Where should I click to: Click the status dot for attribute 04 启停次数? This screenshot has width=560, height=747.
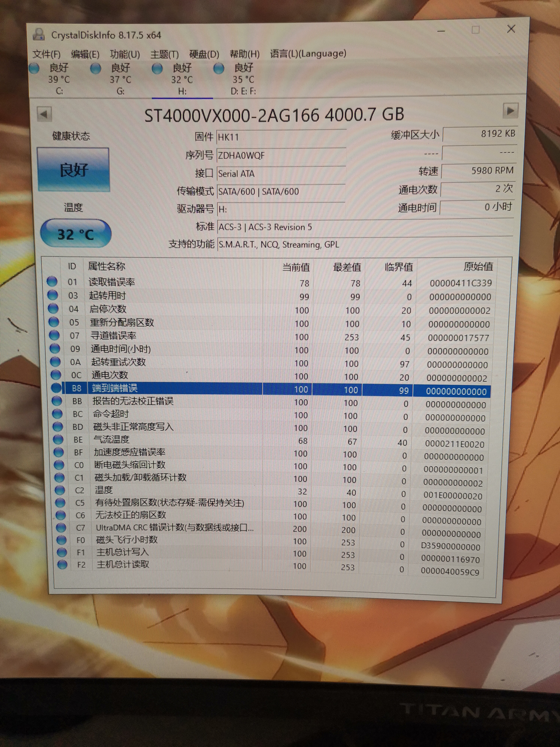click(x=53, y=308)
